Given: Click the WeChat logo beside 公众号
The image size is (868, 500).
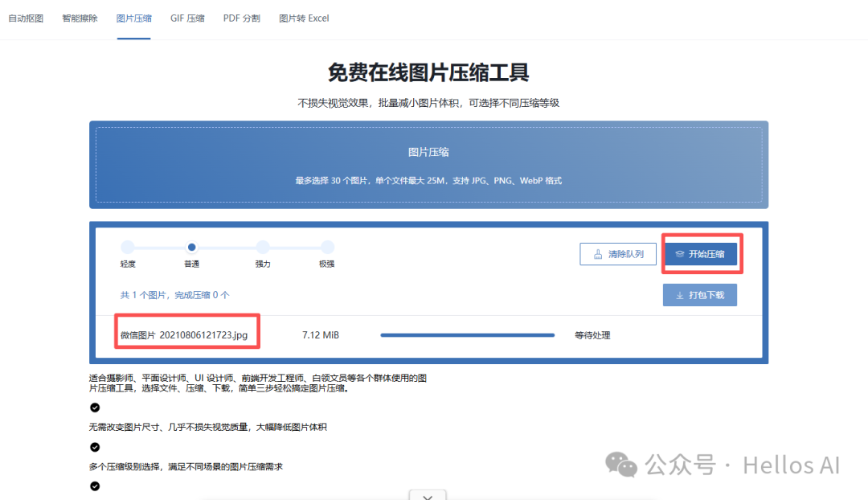Looking at the screenshot, I should point(621,464).
